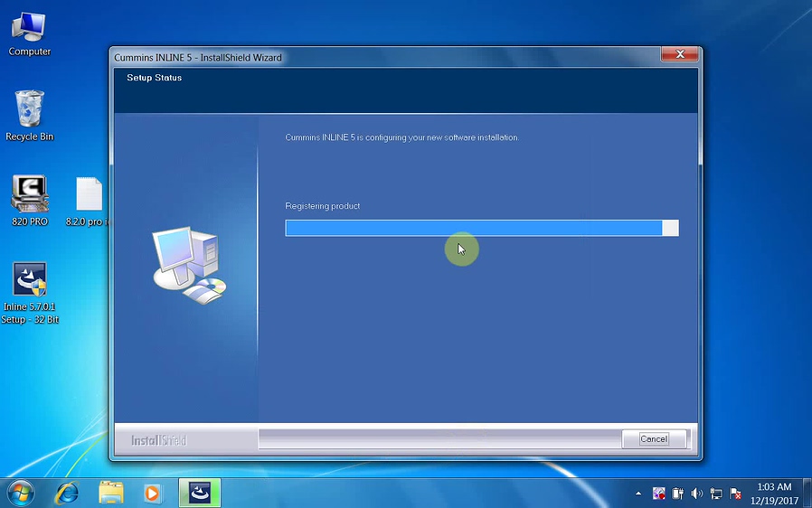The width and height of the screenshot is (812, 508).
Task: Open Windows Media Player taskbar icon
Action: tap(152, 493)
